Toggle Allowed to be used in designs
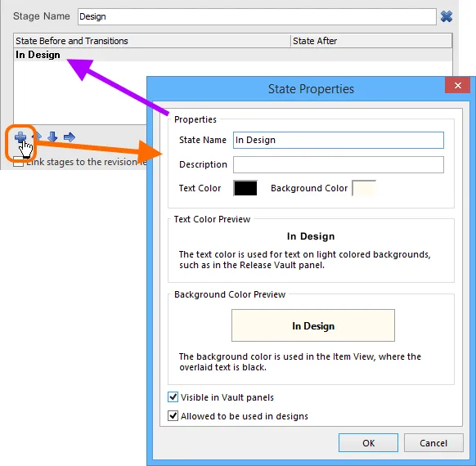476x466 pixels. (x=173, y=415)
